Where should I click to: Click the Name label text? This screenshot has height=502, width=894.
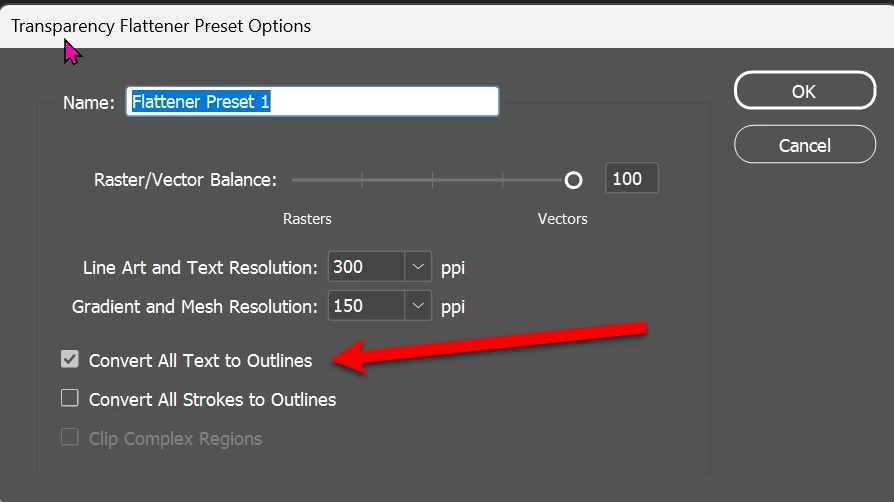[89, 102]
